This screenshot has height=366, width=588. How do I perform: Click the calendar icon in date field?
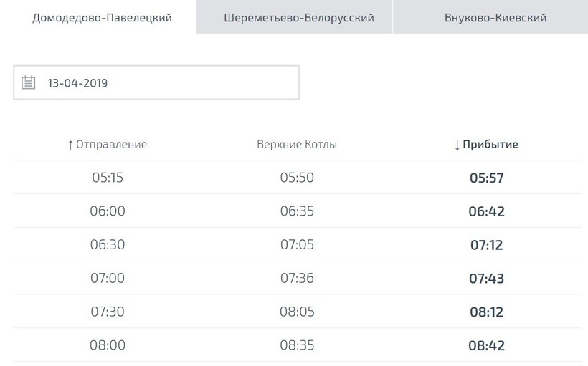[29, 82]
